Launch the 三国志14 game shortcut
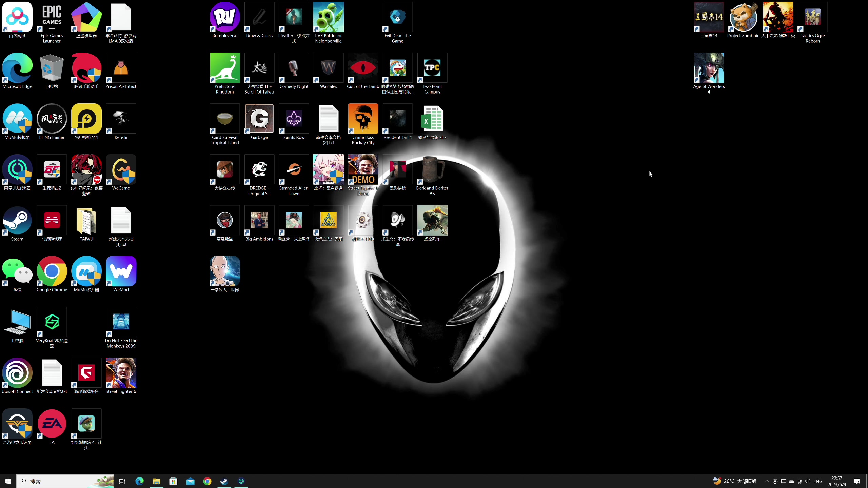This screenshot has height=488, width=868. [x=709, y=20]
